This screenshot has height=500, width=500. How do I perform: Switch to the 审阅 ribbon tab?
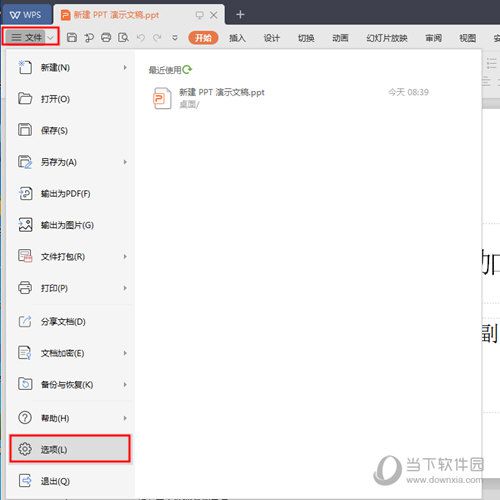[x=433, y=38]
